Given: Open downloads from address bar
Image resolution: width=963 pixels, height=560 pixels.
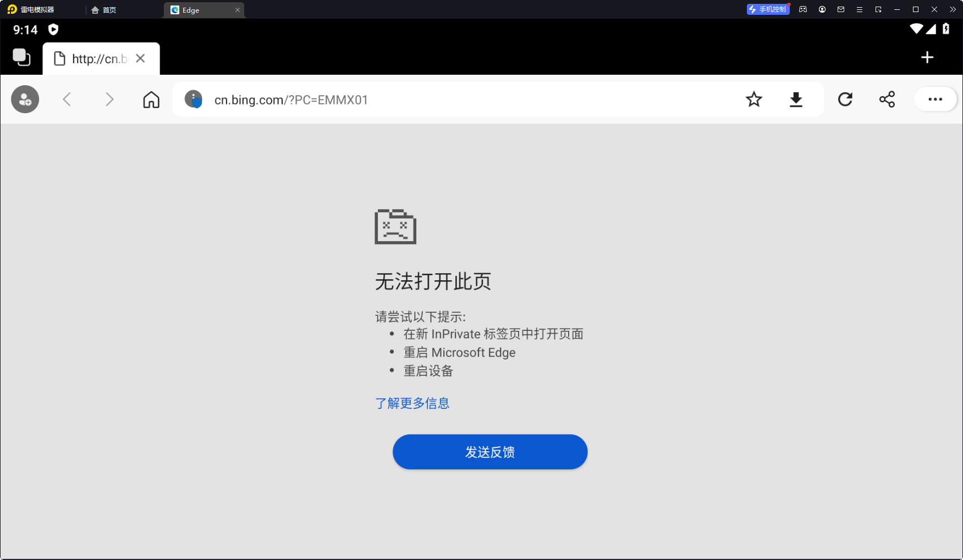Looking at the screenshot, I should (796, 99).
